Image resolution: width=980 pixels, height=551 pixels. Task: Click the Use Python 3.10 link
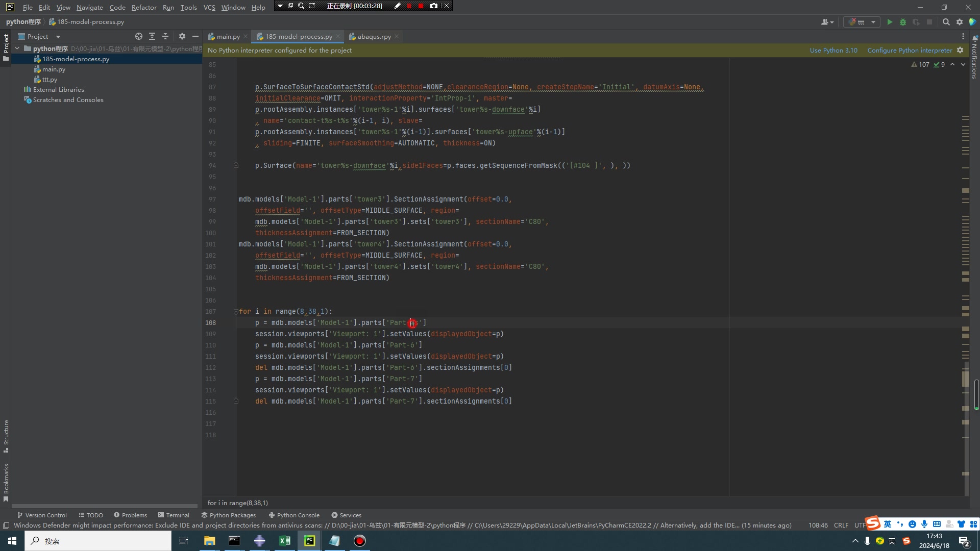pyautogui.click(x=833, y=50)
